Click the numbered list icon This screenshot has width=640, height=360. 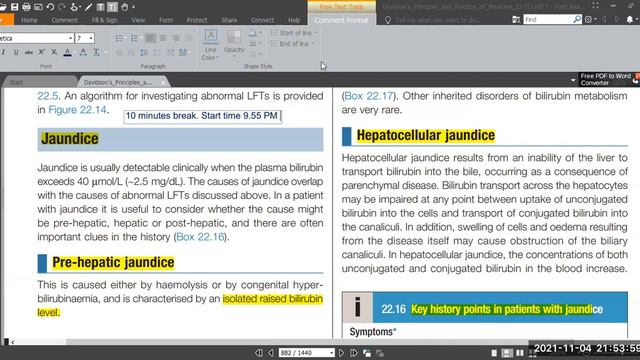point(134,38)
